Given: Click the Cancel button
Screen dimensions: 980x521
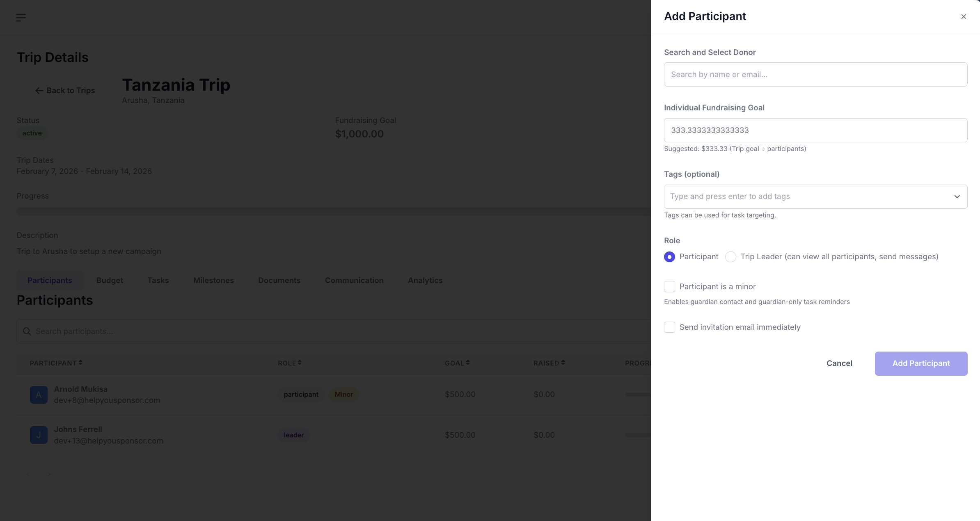Looking at the screenshot, I should 839,363.
